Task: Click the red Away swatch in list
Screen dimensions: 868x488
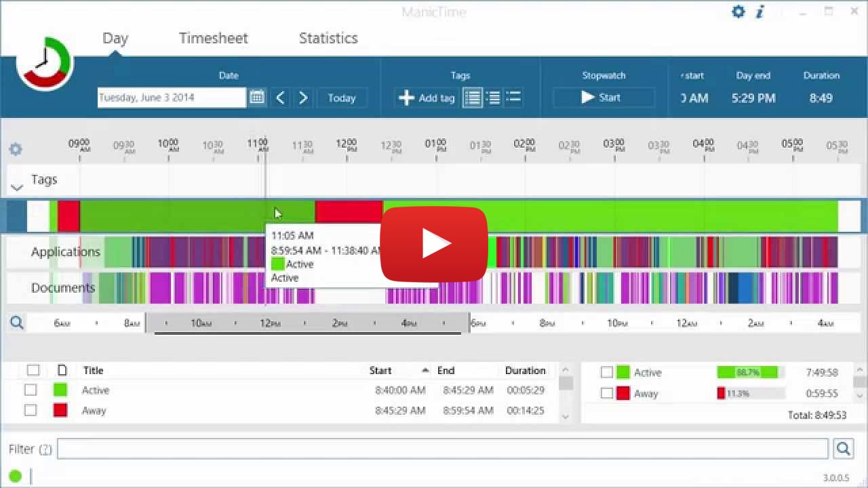Action: (x=60, y=410)
